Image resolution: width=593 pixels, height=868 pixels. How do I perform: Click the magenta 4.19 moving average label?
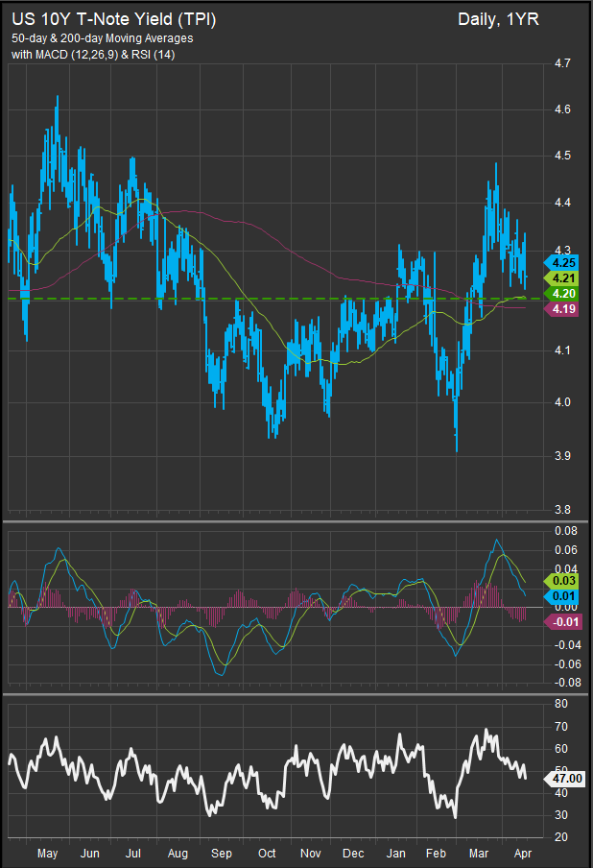(x=563, y=309)
